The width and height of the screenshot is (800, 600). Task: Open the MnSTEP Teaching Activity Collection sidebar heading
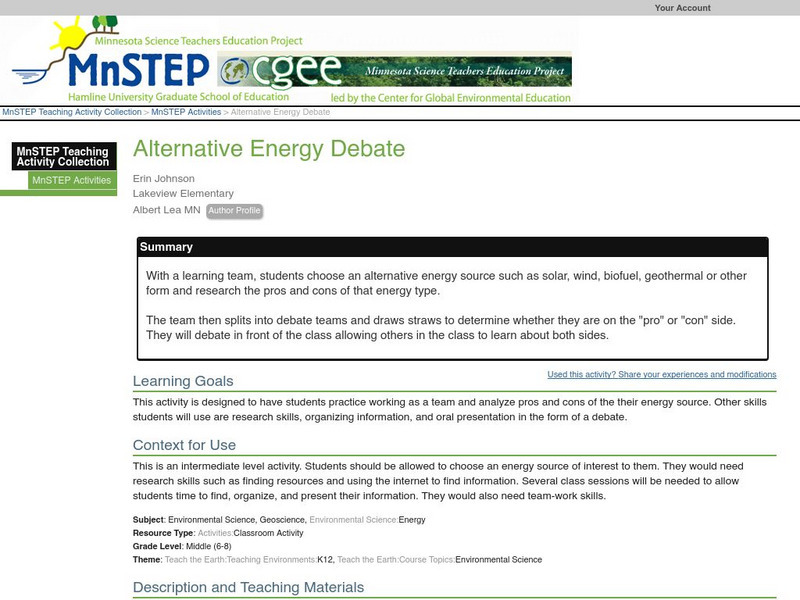click(x=64, y=156)
